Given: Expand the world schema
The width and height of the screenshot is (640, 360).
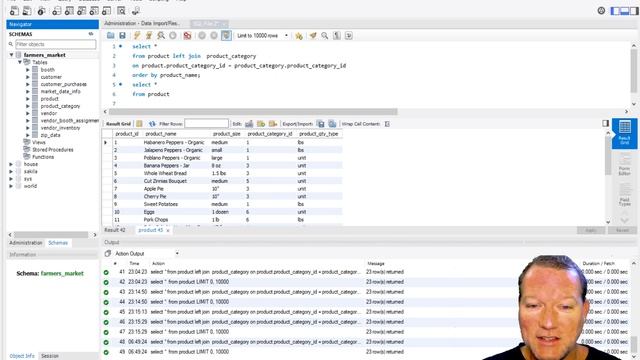Looking at the screenshot, I should pyautogui.click(x=11, y=186).
